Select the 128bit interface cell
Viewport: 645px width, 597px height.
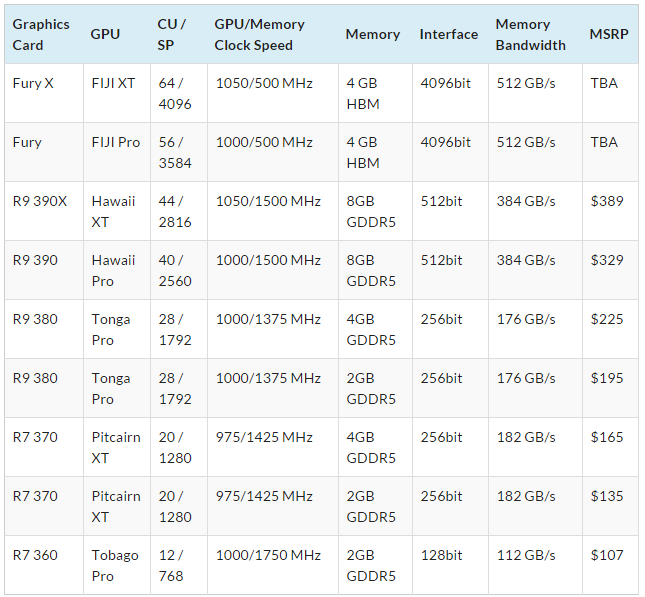450,565
